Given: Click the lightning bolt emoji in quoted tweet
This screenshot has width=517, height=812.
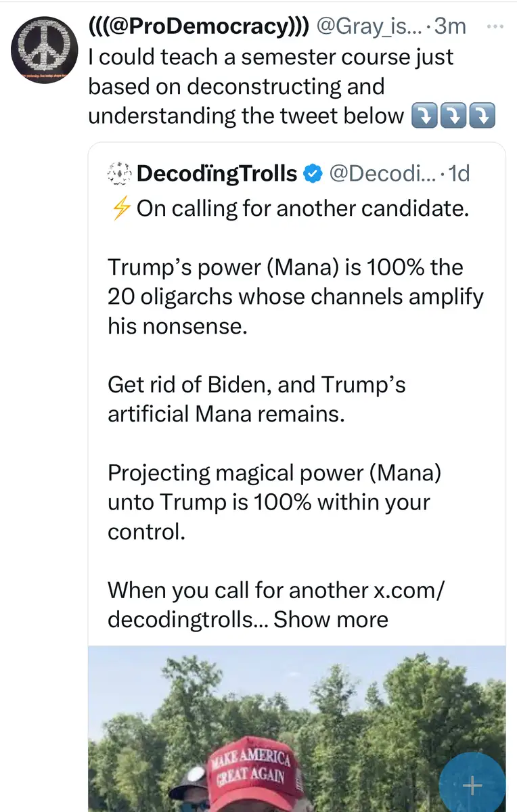Looking at the screenshot, I should [120, 209].
